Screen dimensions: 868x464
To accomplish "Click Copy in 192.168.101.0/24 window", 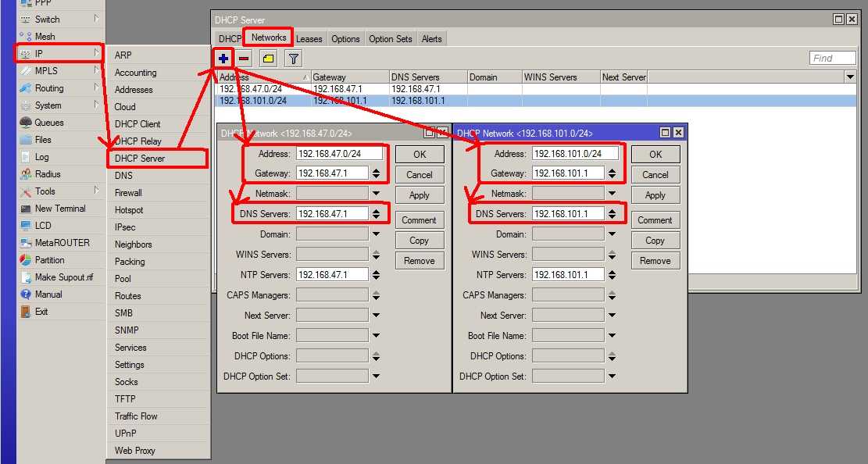I will [x=655, y=241].
